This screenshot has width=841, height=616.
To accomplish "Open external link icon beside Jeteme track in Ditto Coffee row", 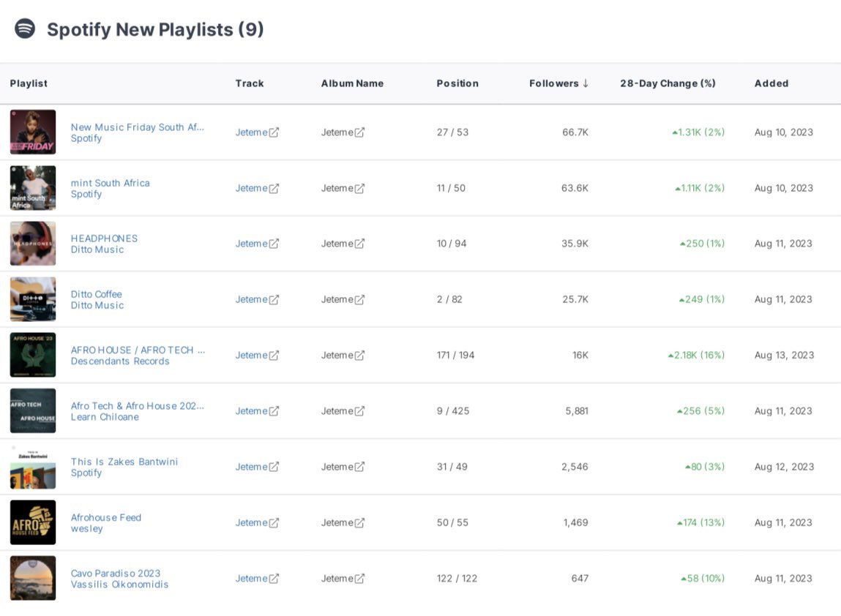I will [274, 299].
